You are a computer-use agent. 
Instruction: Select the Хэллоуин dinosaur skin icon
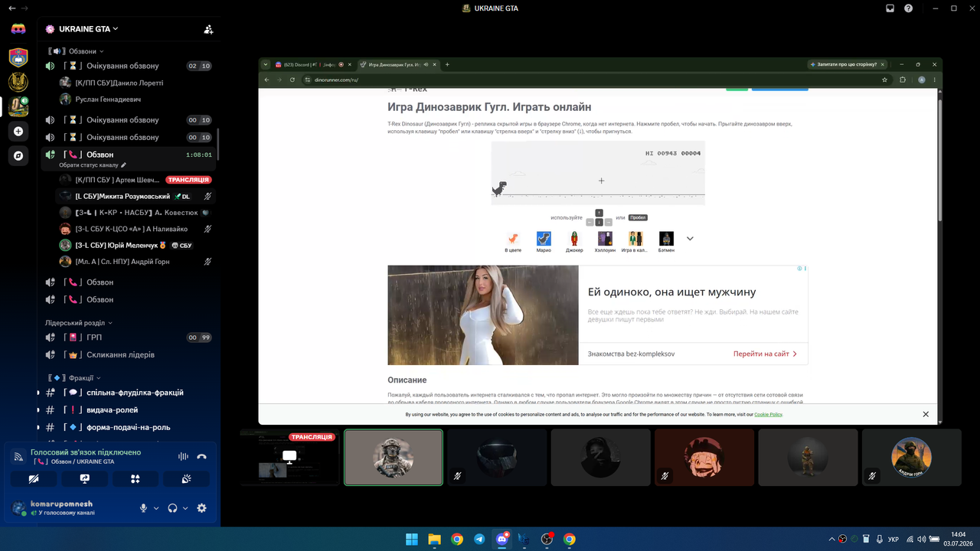pyautogui.click(x=605, y=239)
